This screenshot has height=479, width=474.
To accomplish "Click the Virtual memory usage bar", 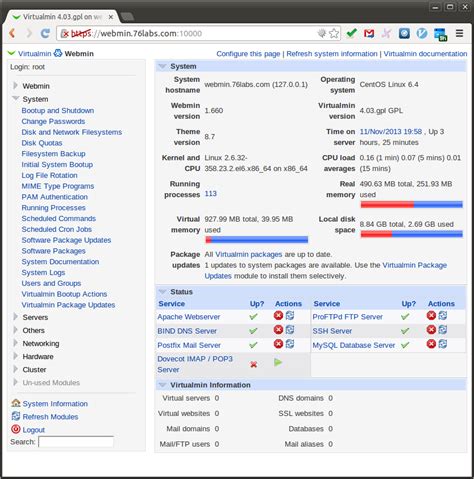I will tap(256, 239).
